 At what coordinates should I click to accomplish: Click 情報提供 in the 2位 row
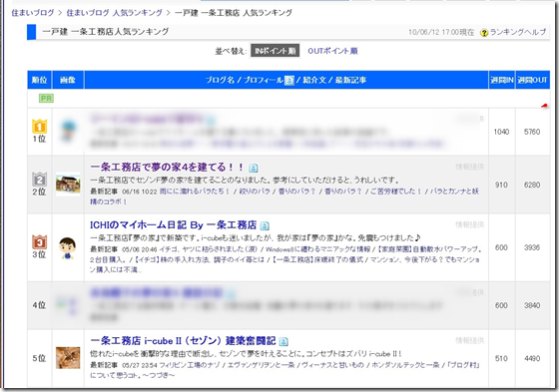(x=469, y=167)
